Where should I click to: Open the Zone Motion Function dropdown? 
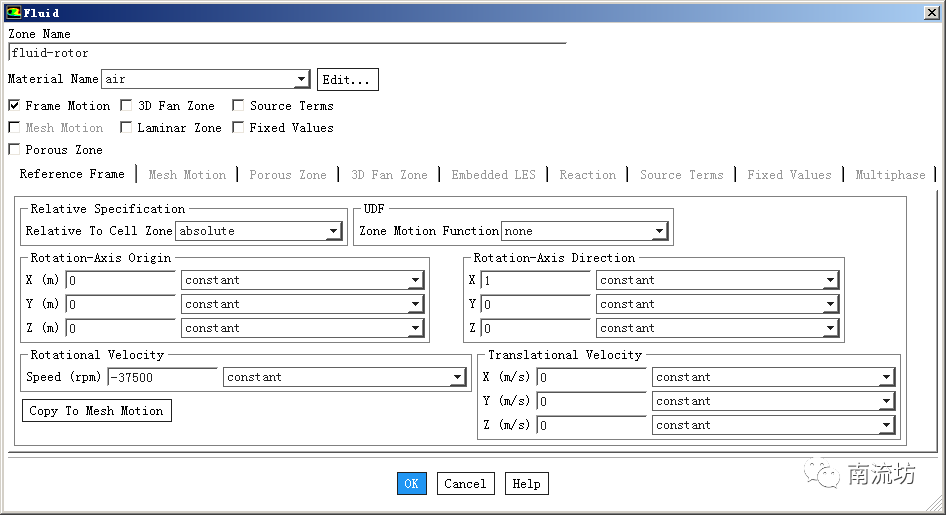coord(658,231)
